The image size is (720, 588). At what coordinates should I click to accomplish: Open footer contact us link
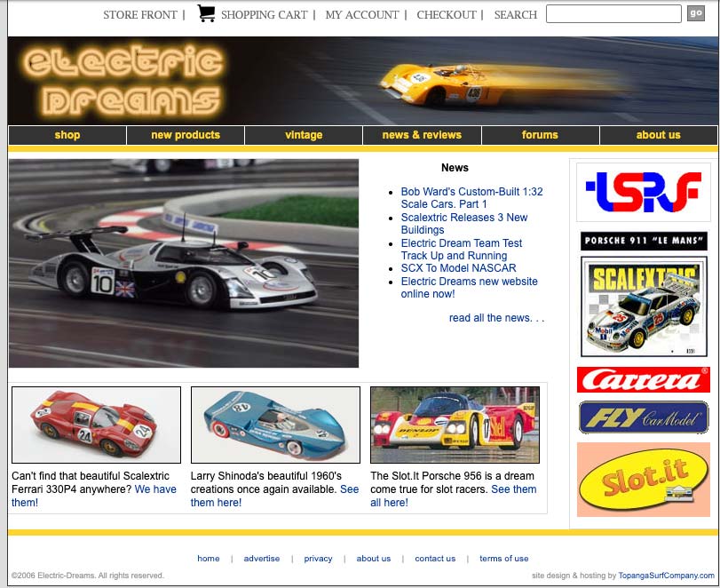435,559
